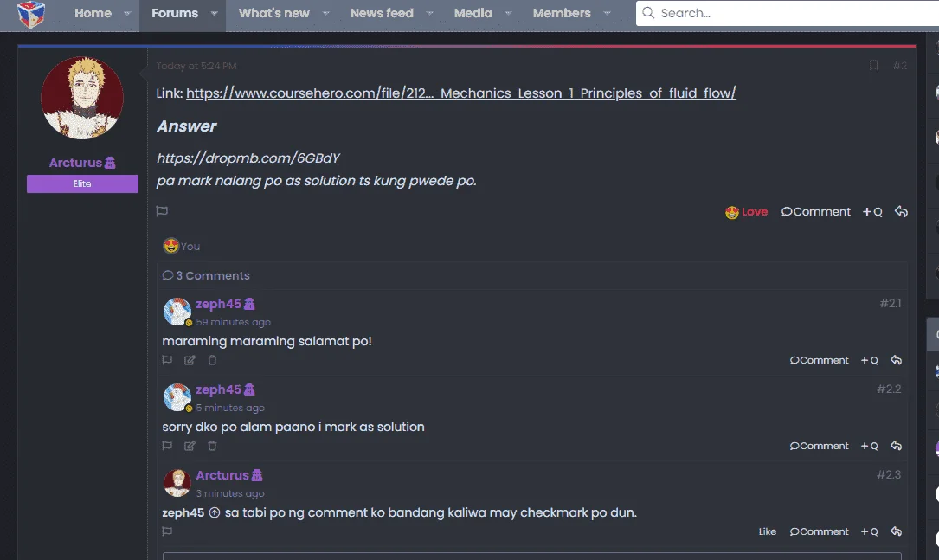The height and width of the screenshot is (560, 939).
Task: Click the #2 post permalink number
Action: coord(900,65)
